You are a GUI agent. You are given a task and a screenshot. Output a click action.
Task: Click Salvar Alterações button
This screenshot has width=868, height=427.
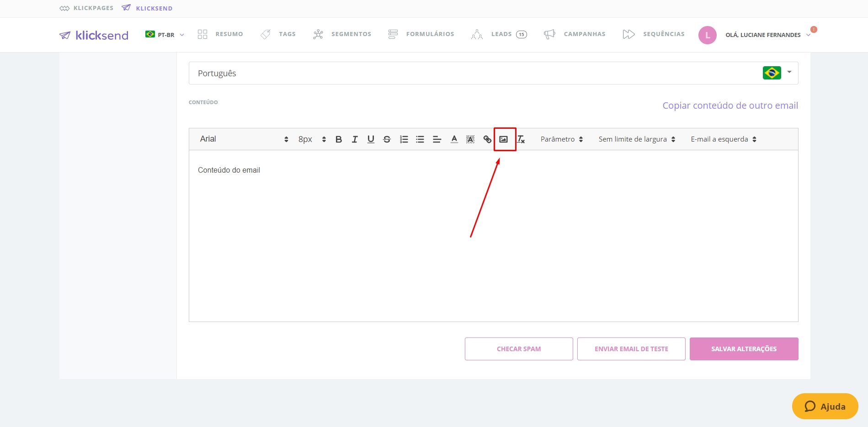tap(744, 349)
